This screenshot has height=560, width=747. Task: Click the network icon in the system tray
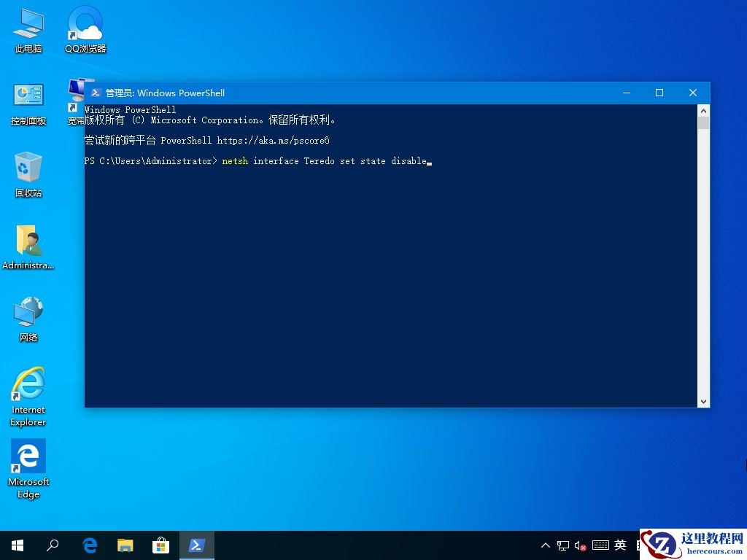tap(562, 545)
